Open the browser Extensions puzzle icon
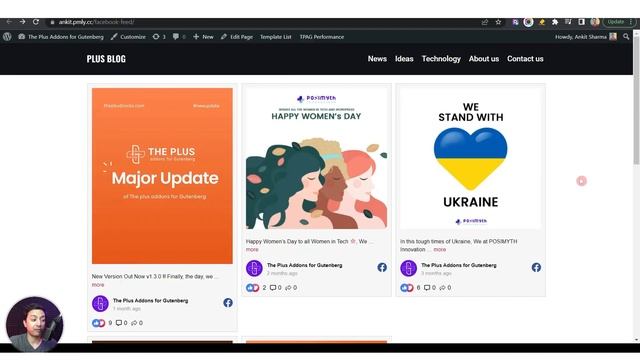 [555, 22]
